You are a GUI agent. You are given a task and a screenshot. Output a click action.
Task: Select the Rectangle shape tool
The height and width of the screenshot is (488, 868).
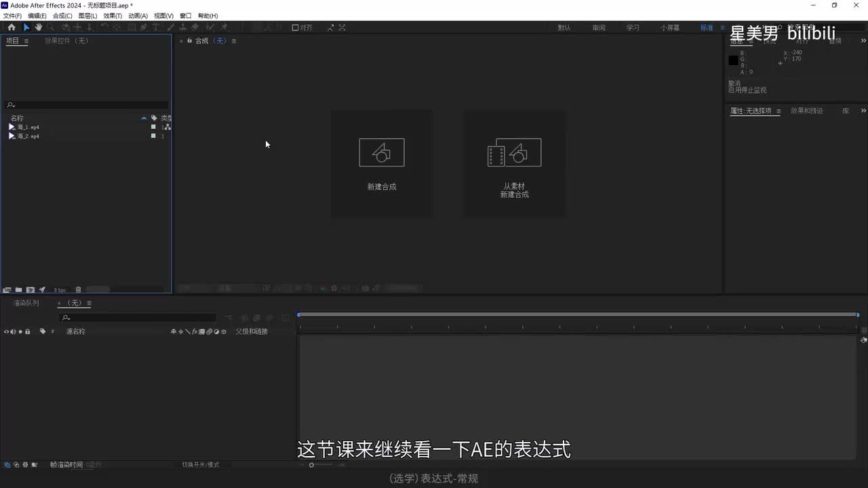pos(132,27)
